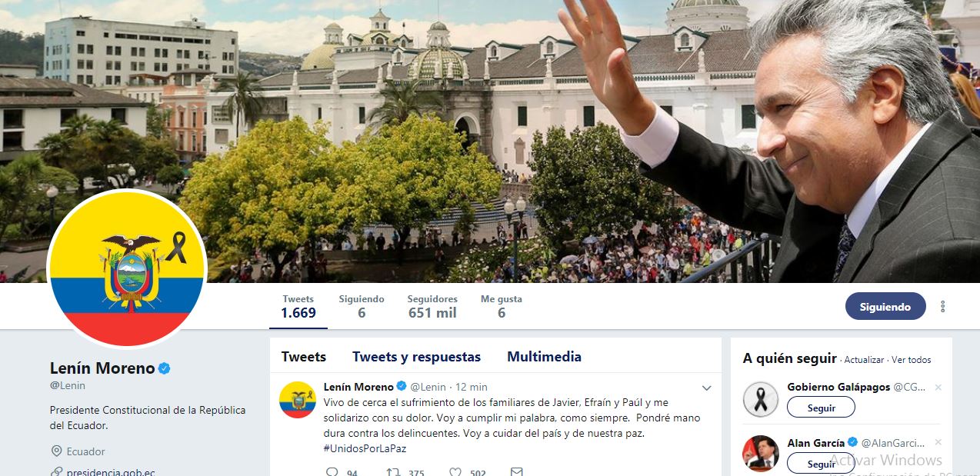Viewport: 980px width, 476px height.
Task: Expand the tweet options chevron
Action: [x=707, y=388]
